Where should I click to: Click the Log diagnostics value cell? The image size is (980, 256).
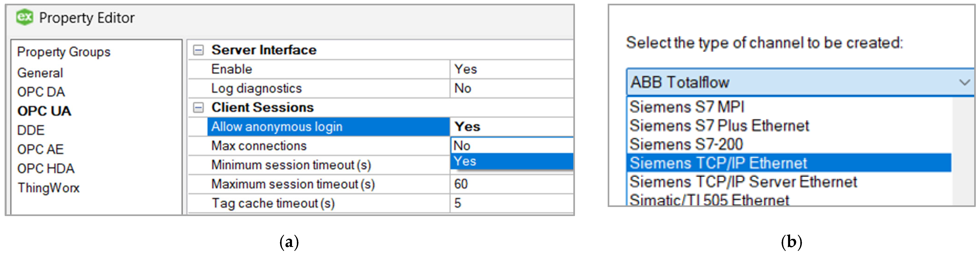click(510, 88)
